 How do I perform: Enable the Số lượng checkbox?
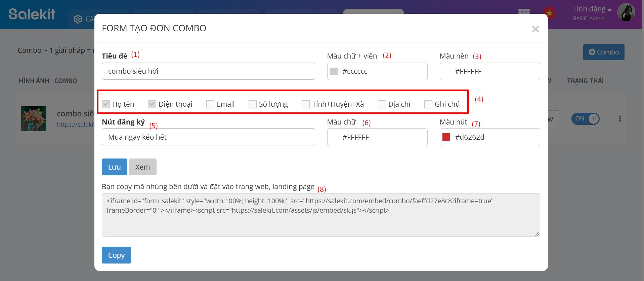(x=253, y=104)
